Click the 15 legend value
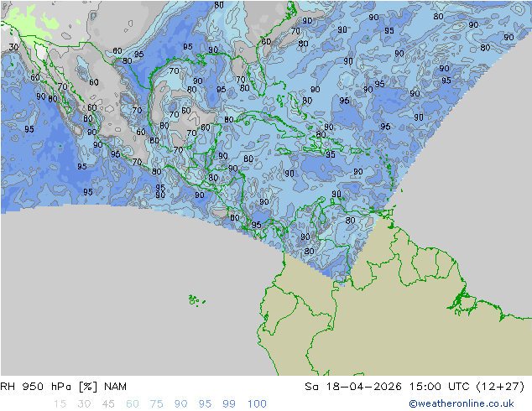Image resolution: width=532 pixels, height=411 pixels. pyautogui.click(x=60, y=404)
